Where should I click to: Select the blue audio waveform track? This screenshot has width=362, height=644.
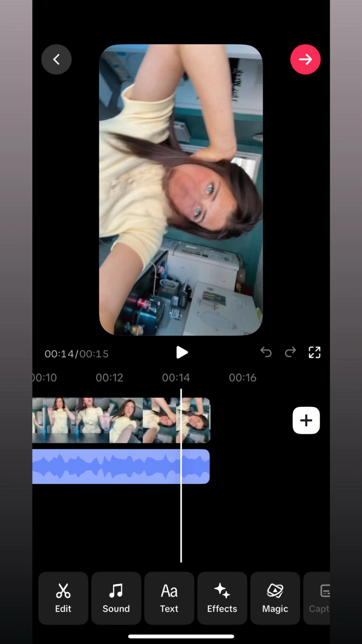tap(121, 466)
